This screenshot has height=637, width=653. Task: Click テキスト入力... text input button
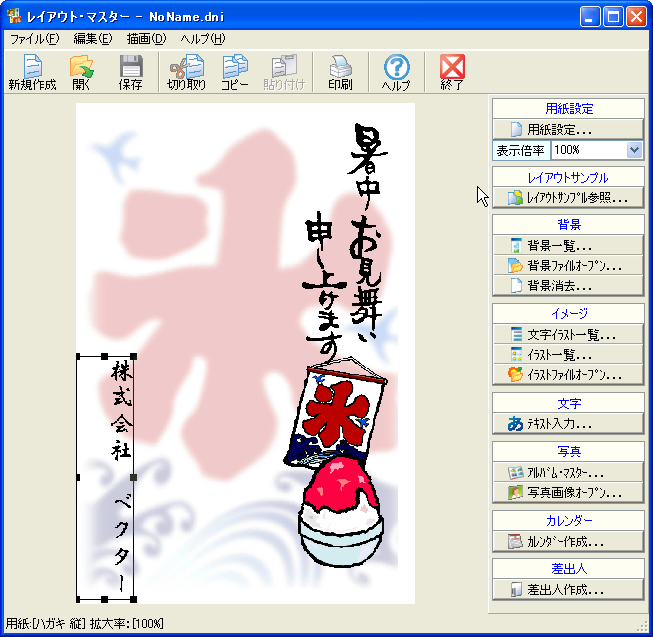pos(568,424)
